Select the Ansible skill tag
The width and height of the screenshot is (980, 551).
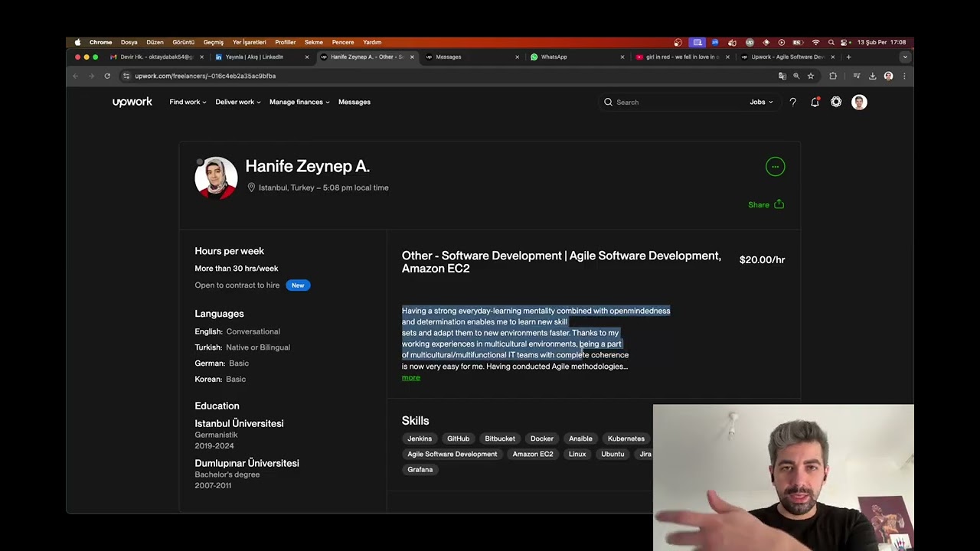(580, 439)
